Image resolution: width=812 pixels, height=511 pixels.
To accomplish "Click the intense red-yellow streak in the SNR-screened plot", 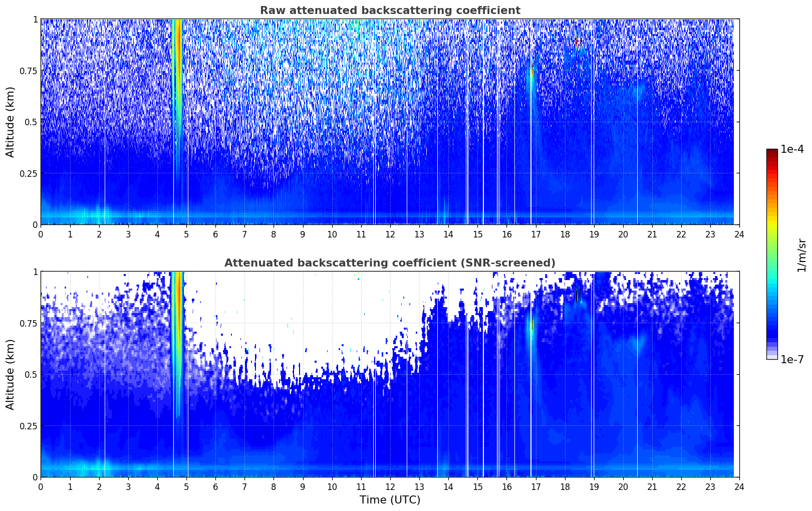I will (178, 346).
